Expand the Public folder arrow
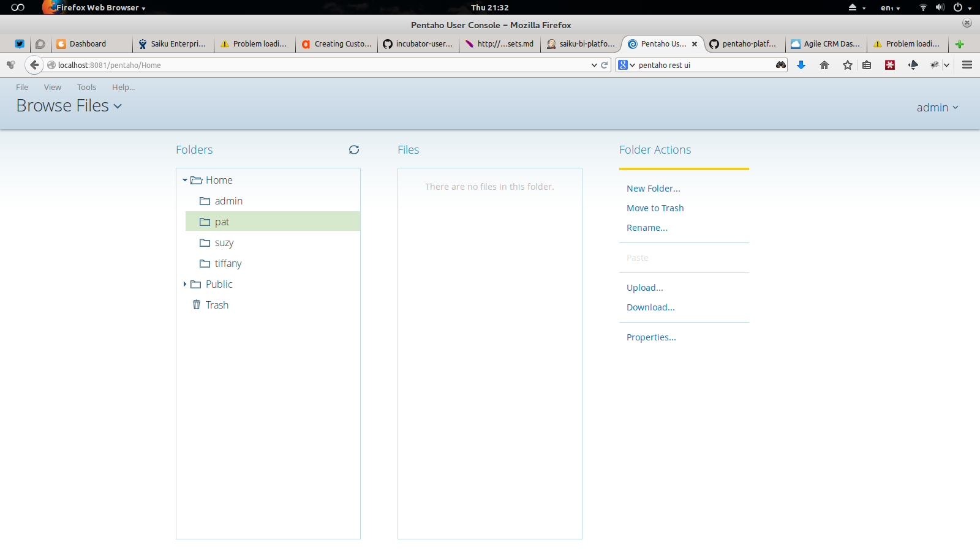980x551 pixels. coord(185,284)
